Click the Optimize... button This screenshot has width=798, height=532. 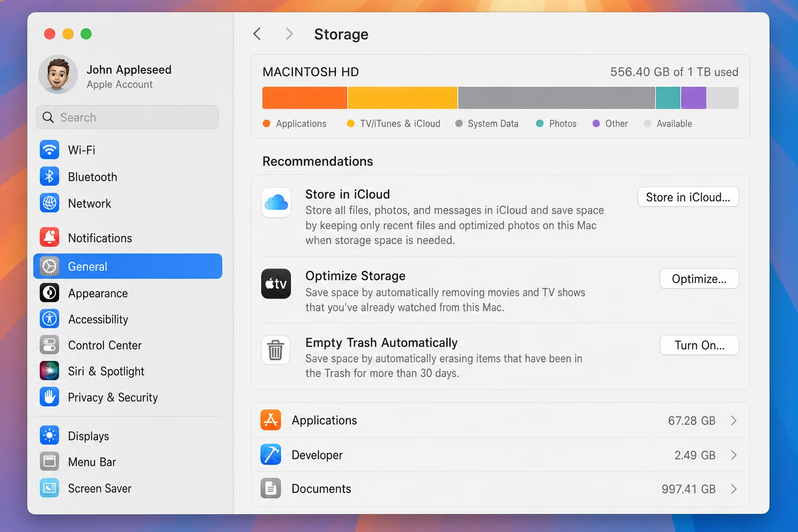click(699, 278)
